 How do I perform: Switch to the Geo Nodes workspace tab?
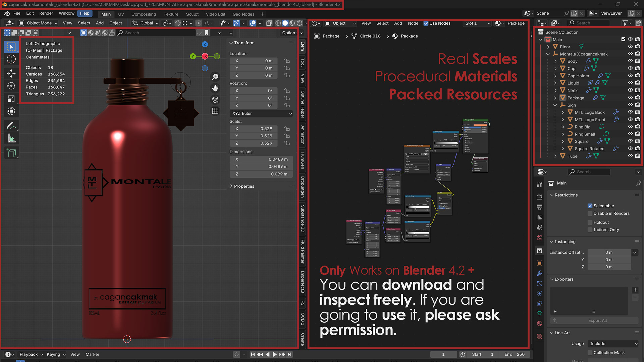click(243, 14)
